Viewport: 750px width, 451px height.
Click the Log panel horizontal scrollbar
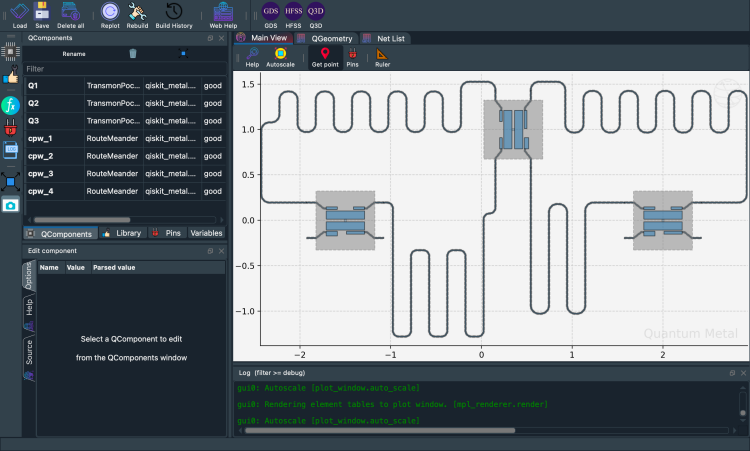tap(380, 430)
